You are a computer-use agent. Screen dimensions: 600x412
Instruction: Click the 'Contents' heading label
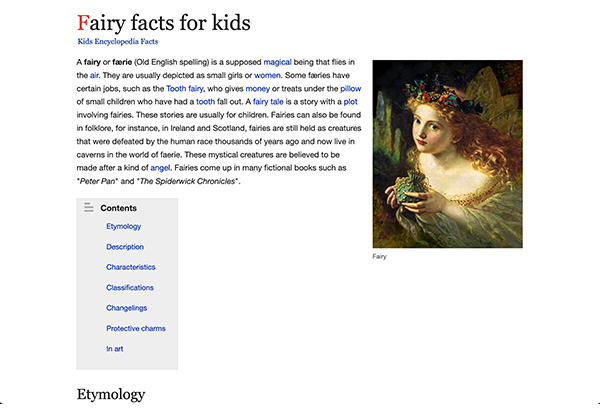(119, 208)
